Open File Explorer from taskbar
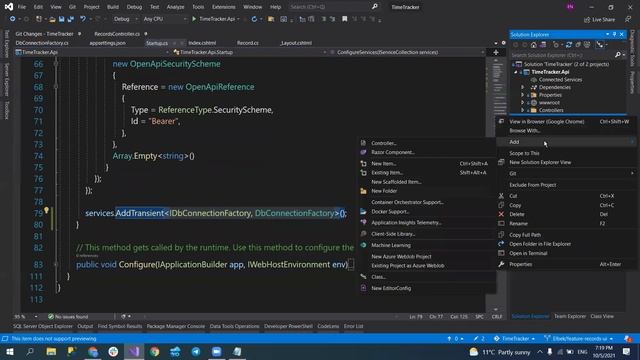 click(x=51, y=351)
